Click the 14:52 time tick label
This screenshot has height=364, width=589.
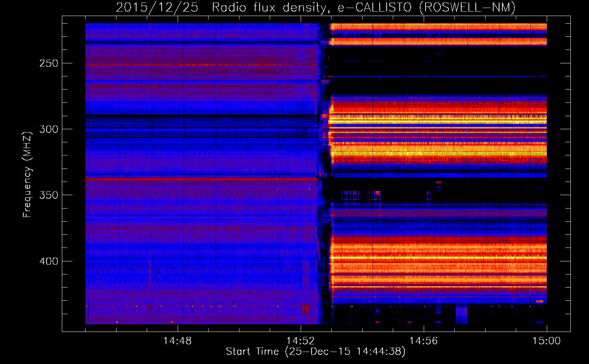[x=300, y=341]
